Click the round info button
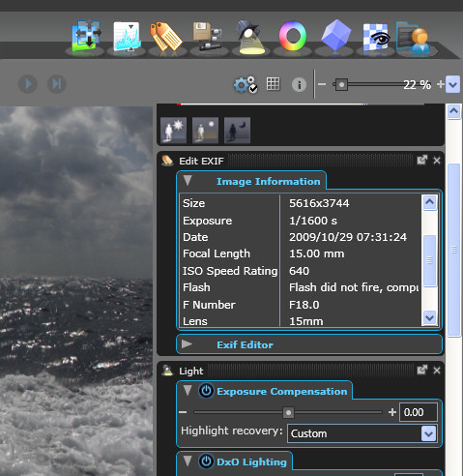The image size is (463, 476). (299, 85)
